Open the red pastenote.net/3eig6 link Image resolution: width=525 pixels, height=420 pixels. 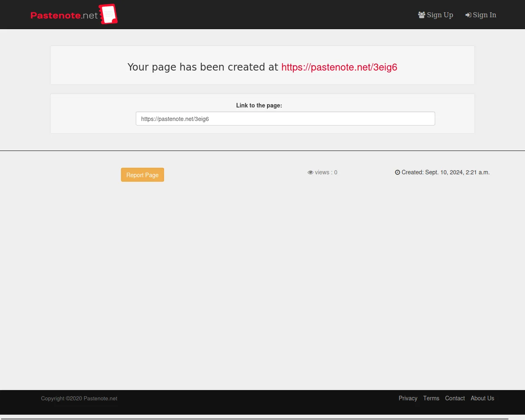(x=339, y=67)
